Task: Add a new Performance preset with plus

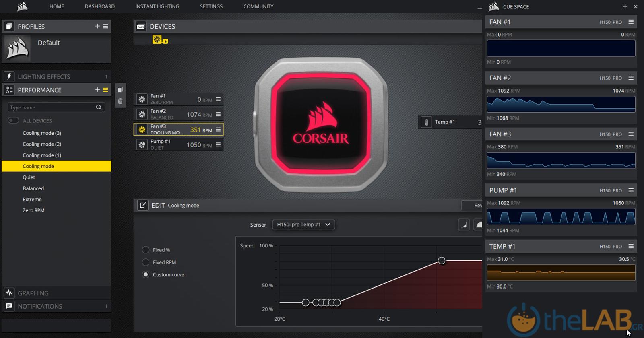Action: (x=97, y=90)
